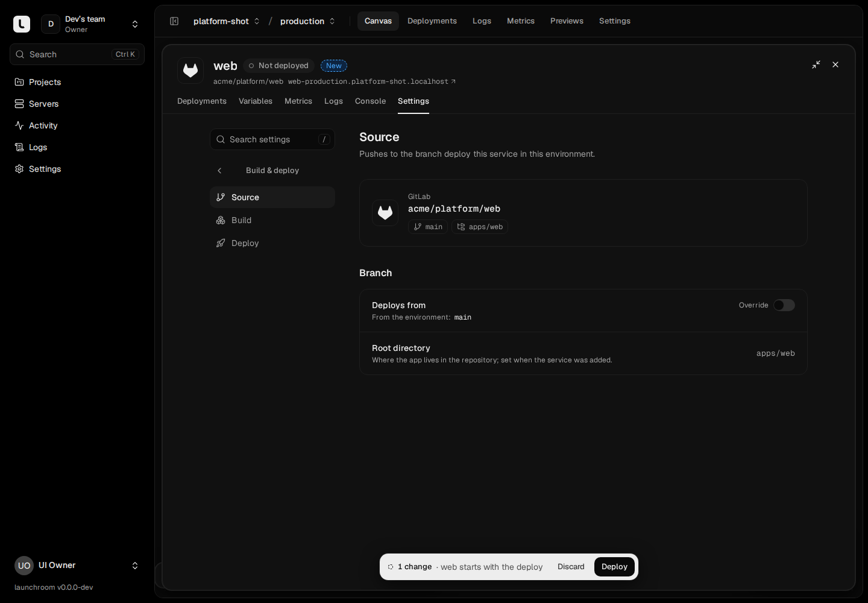Click the apps/web root directory value
Screen dimensions: 868x603
[776, 353]
